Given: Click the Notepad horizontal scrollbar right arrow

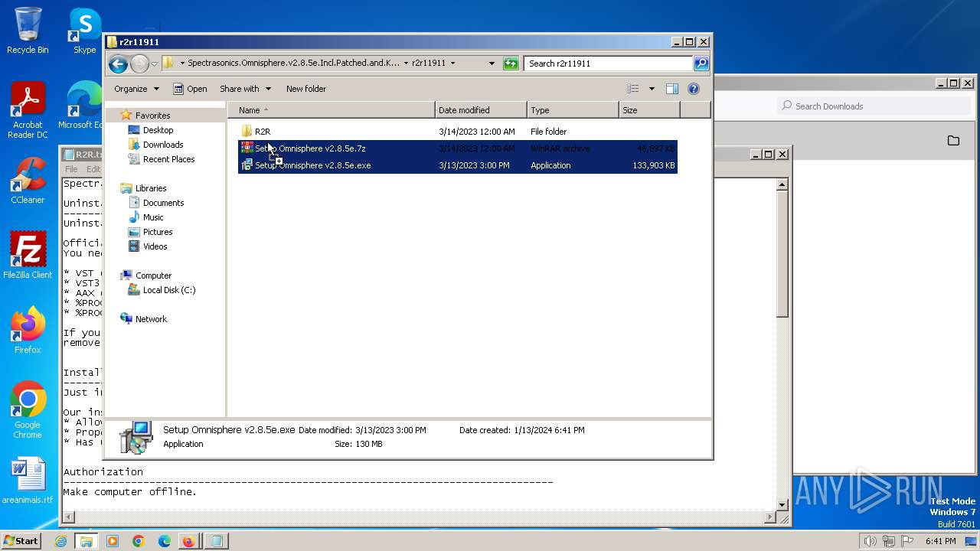Looking at the screenshot, I should click(770, 518).
